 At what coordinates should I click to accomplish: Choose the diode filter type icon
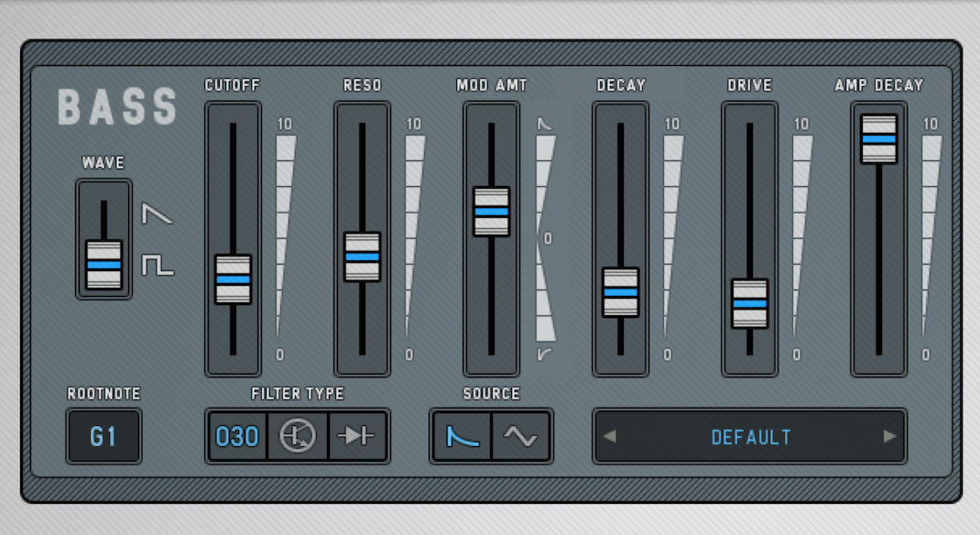point(357,437)
